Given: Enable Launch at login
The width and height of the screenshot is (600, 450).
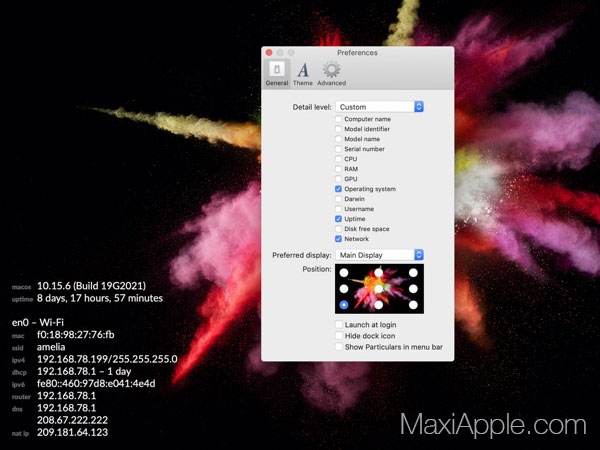Looking at the screenshot, I should (339, 324).
